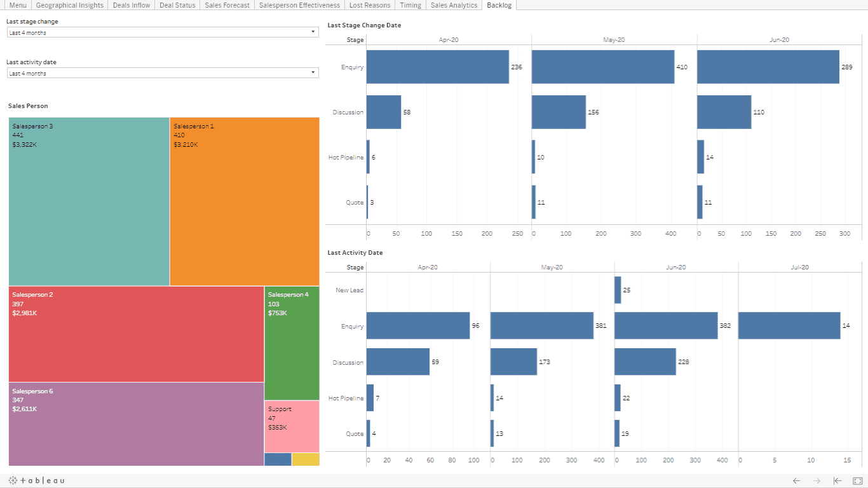Click the Jun-20 activity Quote bar 19
Screen dimensions: 868x488
click(x=617, y=433)
